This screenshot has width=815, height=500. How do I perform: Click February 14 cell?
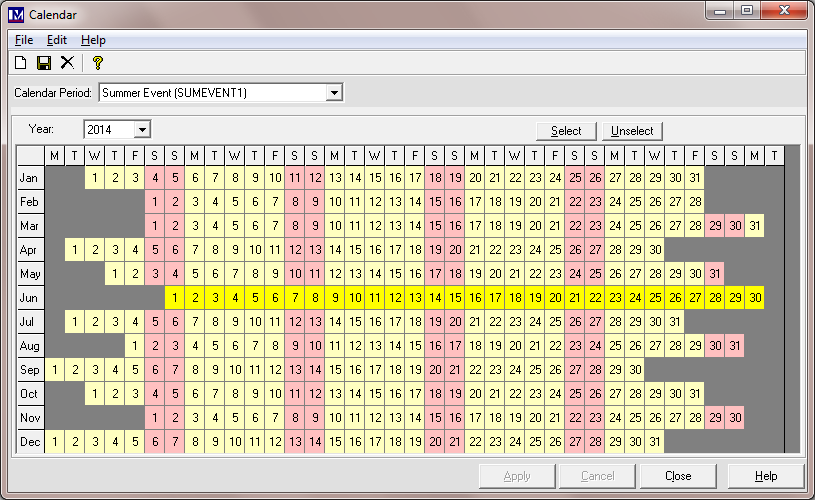pyautogui.click(x=415, y=202)
